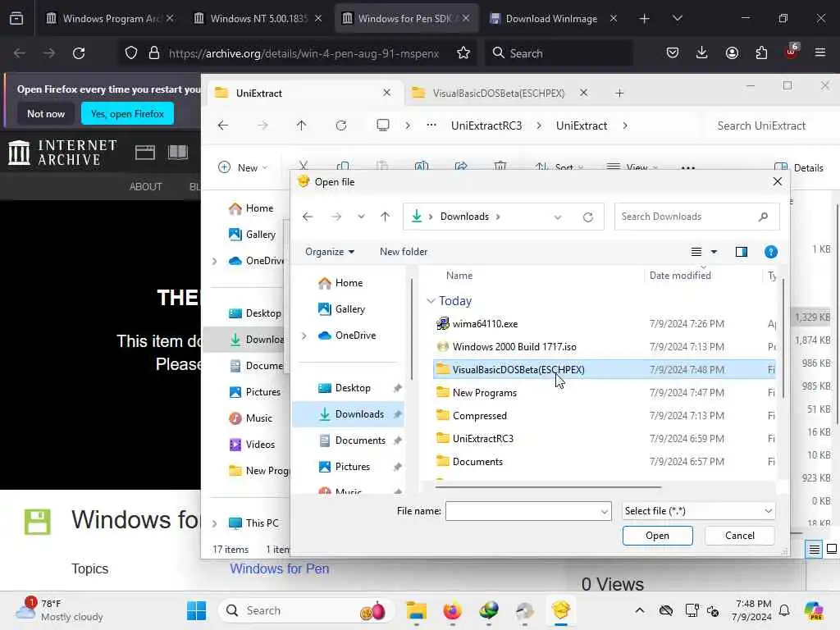Switch to VisualBasicDOSBeta(ESCHPEX) Explorer tab
The image size is (840, 630).
[x=498, y=94]
